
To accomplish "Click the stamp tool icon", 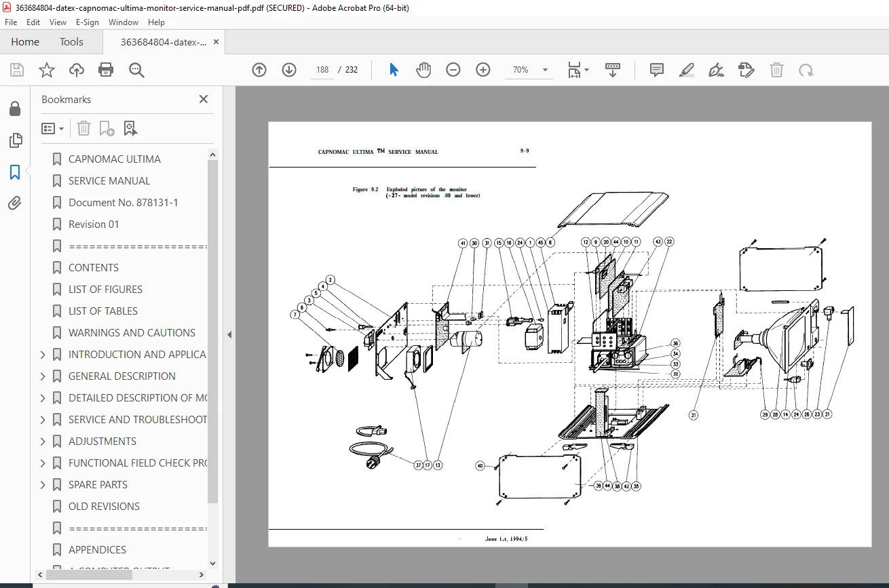I will (746, 70).
